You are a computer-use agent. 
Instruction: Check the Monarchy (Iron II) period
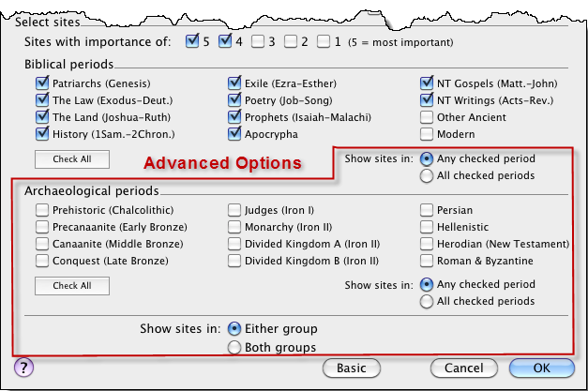pyautogui.click(x=234, y=227)
